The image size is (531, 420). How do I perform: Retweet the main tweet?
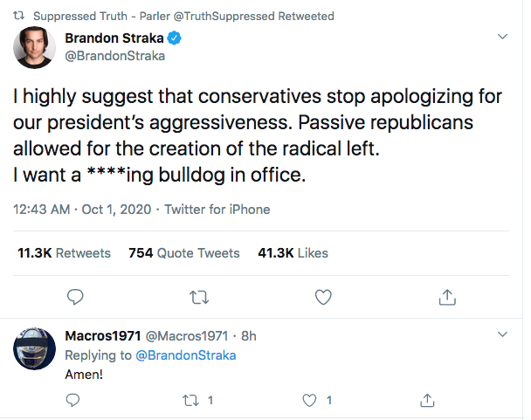click(x=200, y=297)
